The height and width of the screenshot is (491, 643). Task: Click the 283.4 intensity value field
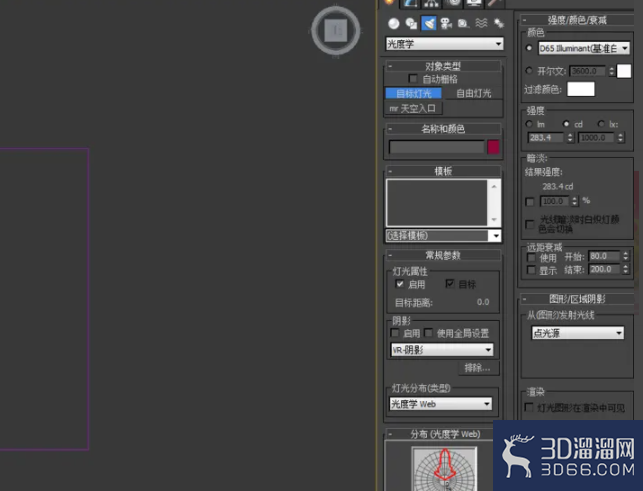point(547,138)
